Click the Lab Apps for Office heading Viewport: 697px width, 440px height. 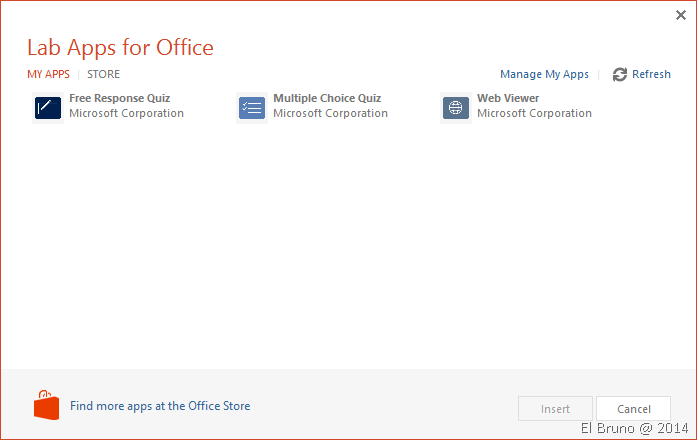pyautogui.click(x=120, y=47)
